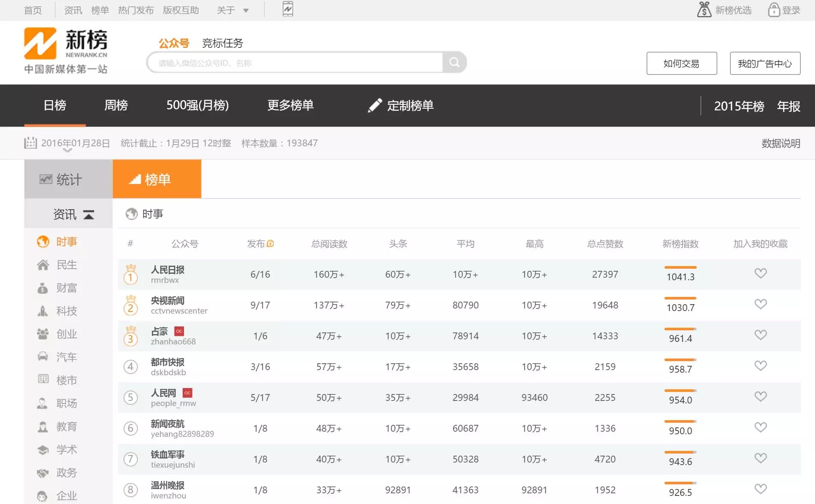Viewport: 815px width, 504px height.
Task: Open the 人民日报 account name
Action: coord(168,270)
